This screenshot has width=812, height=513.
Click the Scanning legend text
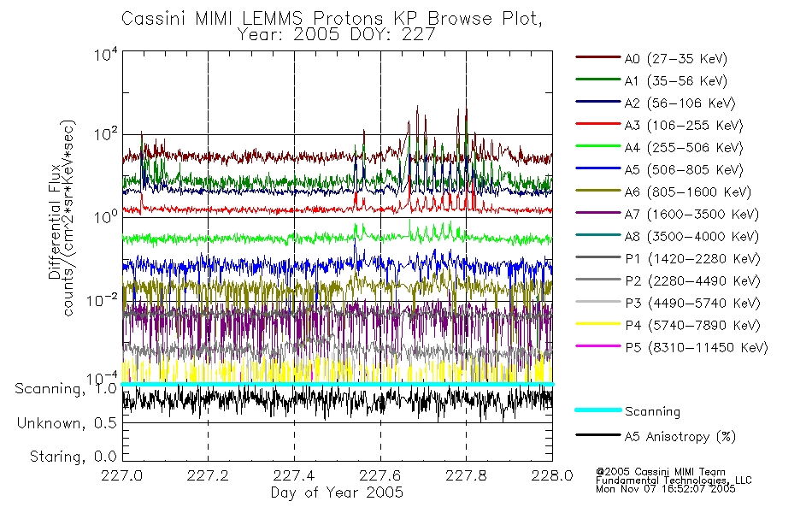point(652,412)
